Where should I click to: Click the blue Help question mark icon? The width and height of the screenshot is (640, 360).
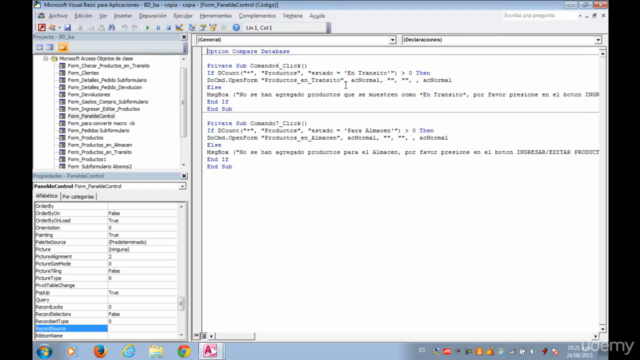236,28
